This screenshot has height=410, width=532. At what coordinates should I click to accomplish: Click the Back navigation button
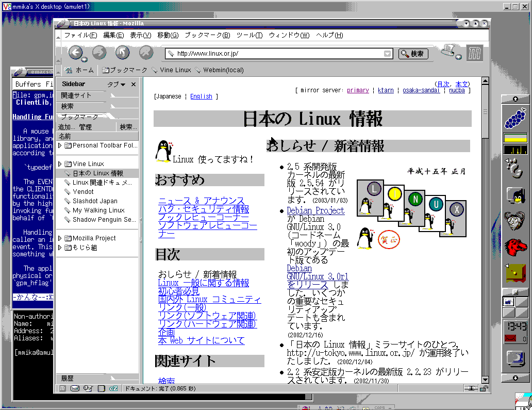pyautogui.click(x=75, y=53)
